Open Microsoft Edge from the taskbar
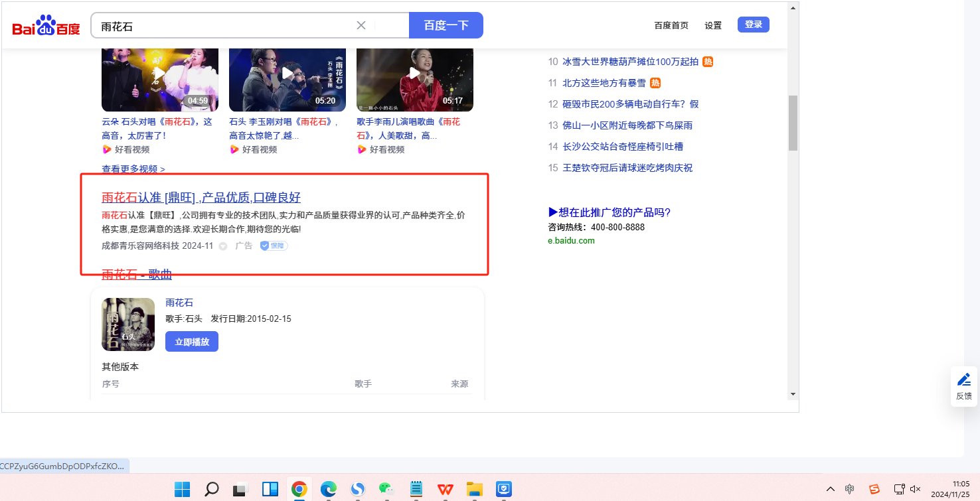This screenshot has height=501, width=980. tap(329, 489)
